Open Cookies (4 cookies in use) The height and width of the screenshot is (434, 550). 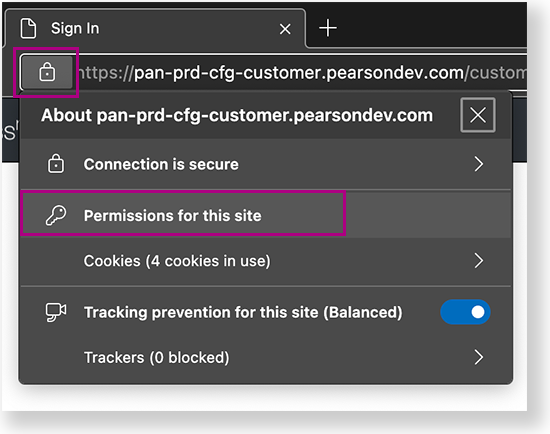tap(266, 261)
